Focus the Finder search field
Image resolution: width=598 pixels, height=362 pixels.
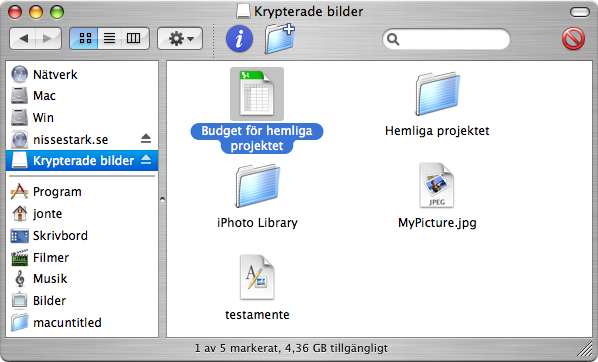(446, 39)
